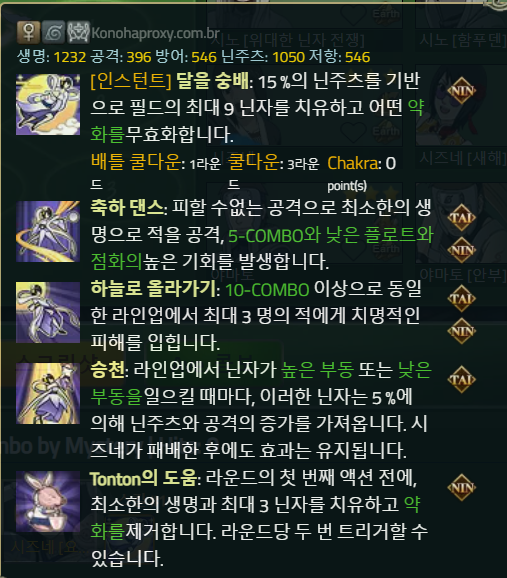Image resolution: width=507 pixels, height=578 pixels.
Task: Click TAI badge beside 승천 skill
Action: click(461, 380)
